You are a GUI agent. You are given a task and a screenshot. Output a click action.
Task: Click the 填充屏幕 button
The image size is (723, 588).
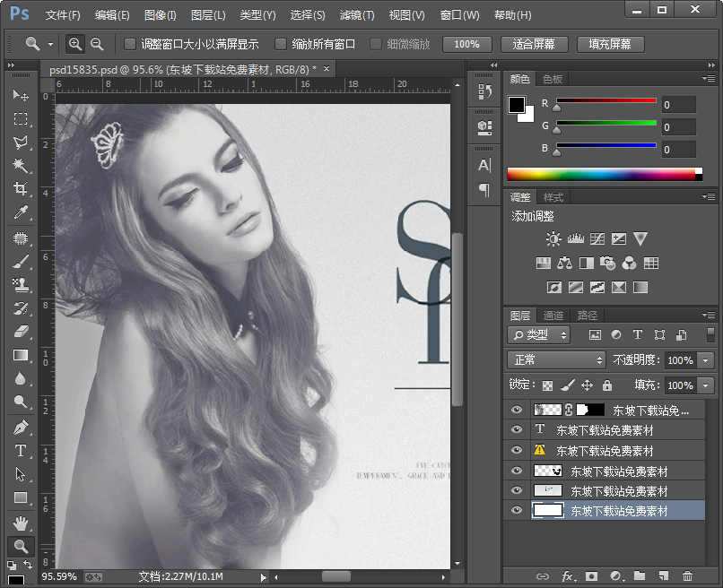[x=609, y=44]
